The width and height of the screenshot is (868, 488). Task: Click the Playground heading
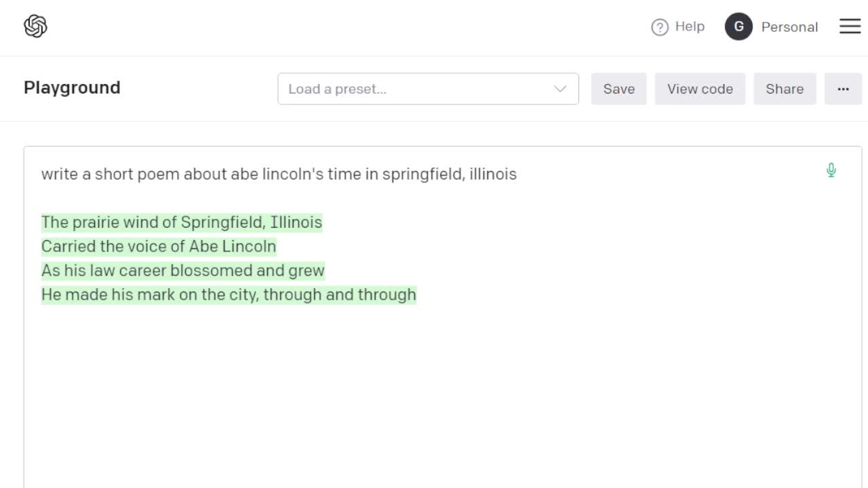tap(72, 87)
